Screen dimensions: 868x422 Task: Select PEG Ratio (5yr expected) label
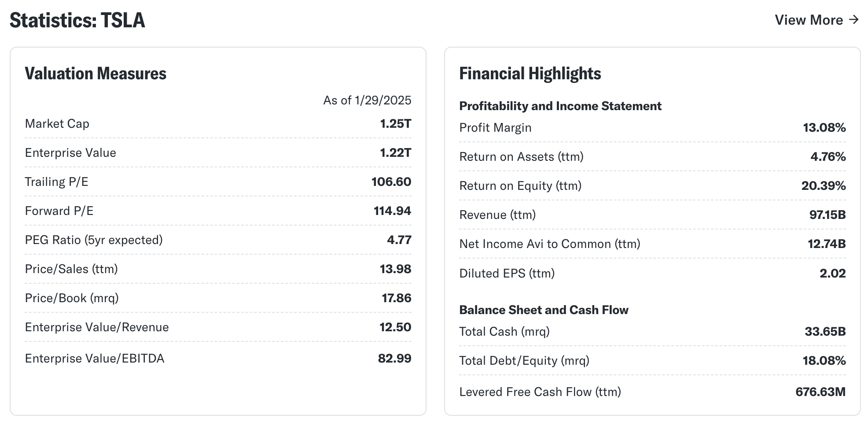pyautogui.click(x=94, y=240)
